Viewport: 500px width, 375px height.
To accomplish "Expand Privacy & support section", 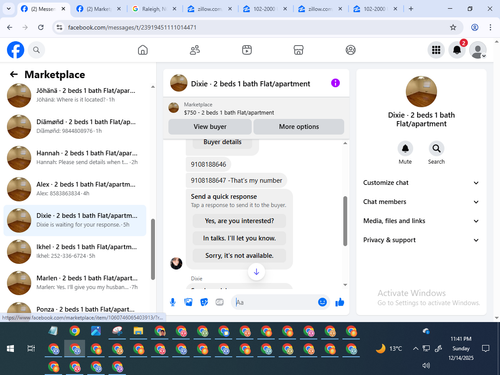I will 421,240.
